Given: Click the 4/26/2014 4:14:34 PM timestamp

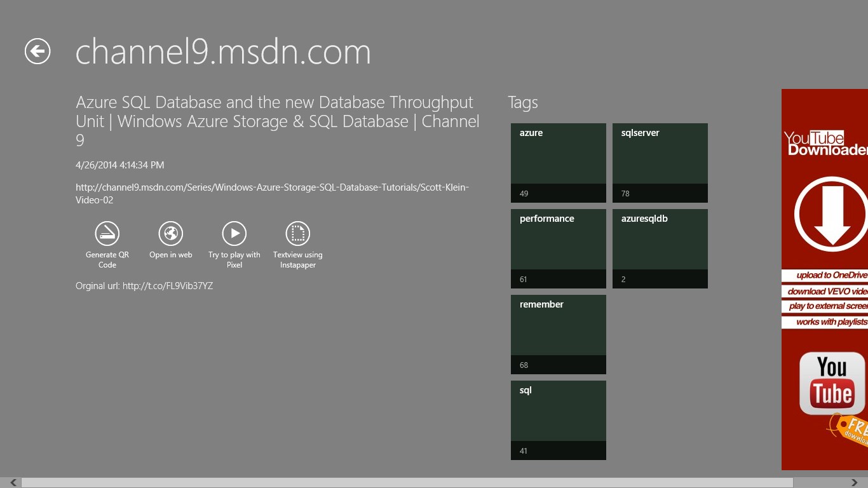Looking at the screenshot, I should (x=120, y=165).
